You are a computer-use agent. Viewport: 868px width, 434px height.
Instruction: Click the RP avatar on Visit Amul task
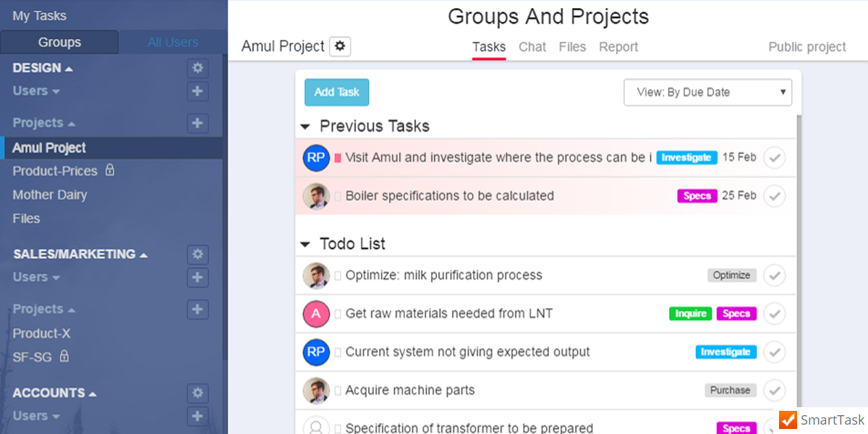click(316, 158)
